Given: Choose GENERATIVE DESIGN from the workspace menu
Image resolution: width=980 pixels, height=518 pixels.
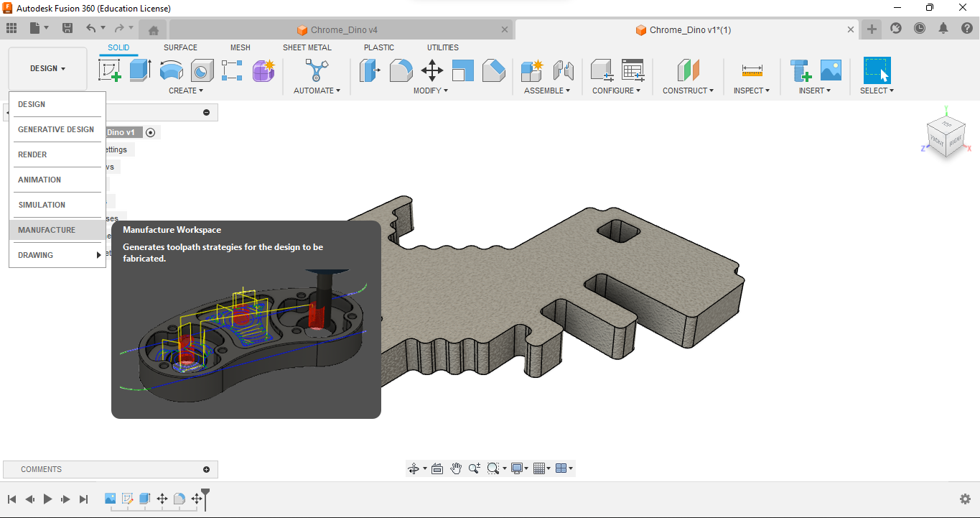Looking at the screenshot, I should (57, 129).
